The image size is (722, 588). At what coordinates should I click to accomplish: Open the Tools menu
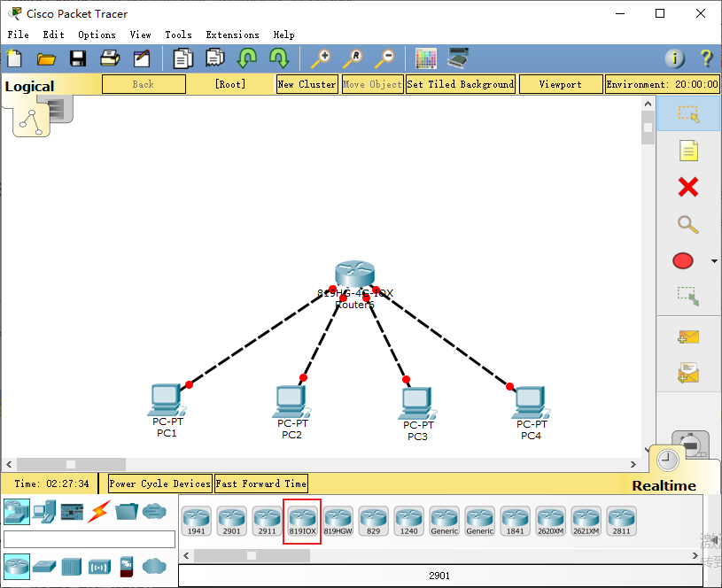tap(178, 35)
